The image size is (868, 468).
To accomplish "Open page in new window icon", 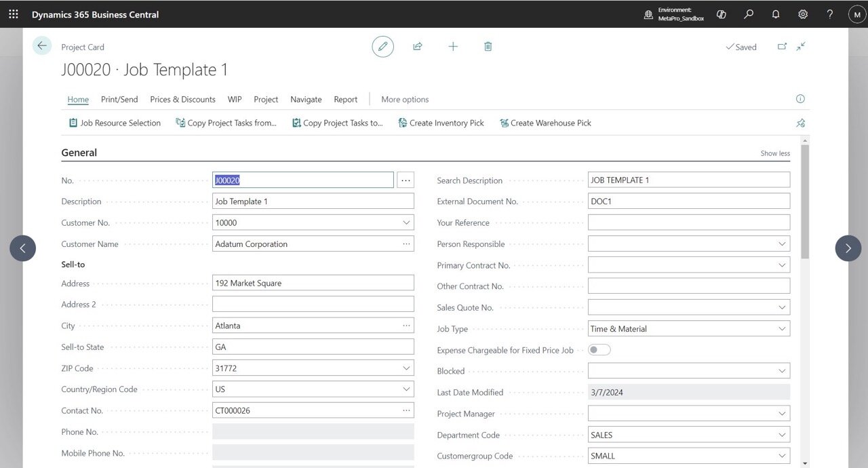I will point(782,46).
